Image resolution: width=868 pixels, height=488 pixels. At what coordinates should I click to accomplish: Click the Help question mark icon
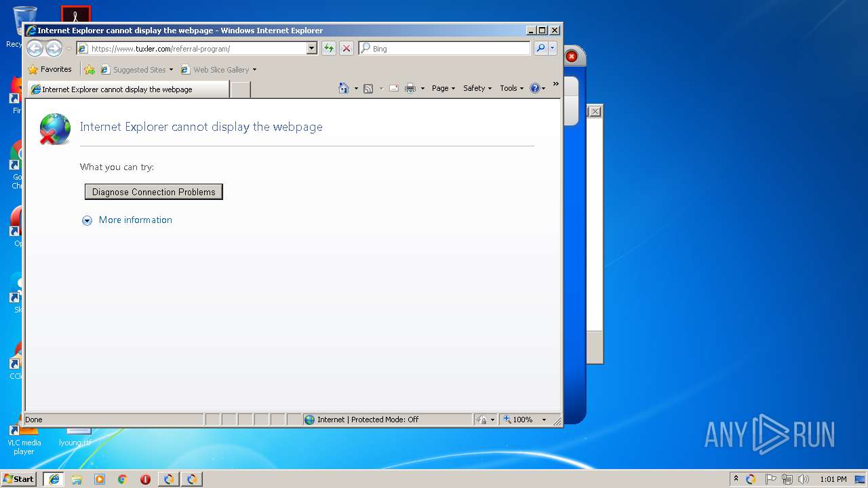click(x=535, y=88)
